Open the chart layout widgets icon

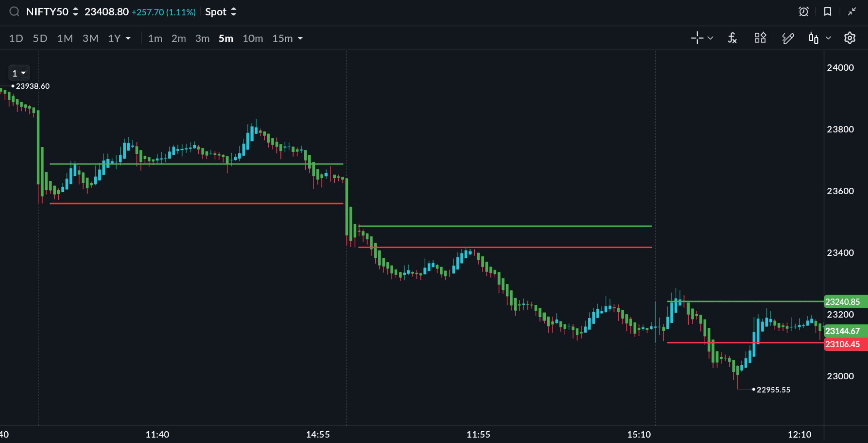pos(760,38)
